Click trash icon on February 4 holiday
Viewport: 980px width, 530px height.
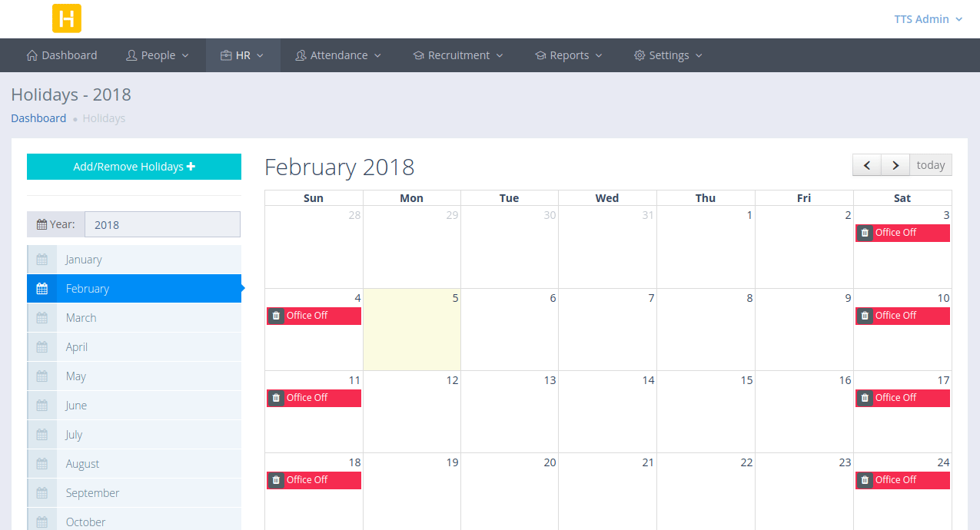(x=276, y=316)
